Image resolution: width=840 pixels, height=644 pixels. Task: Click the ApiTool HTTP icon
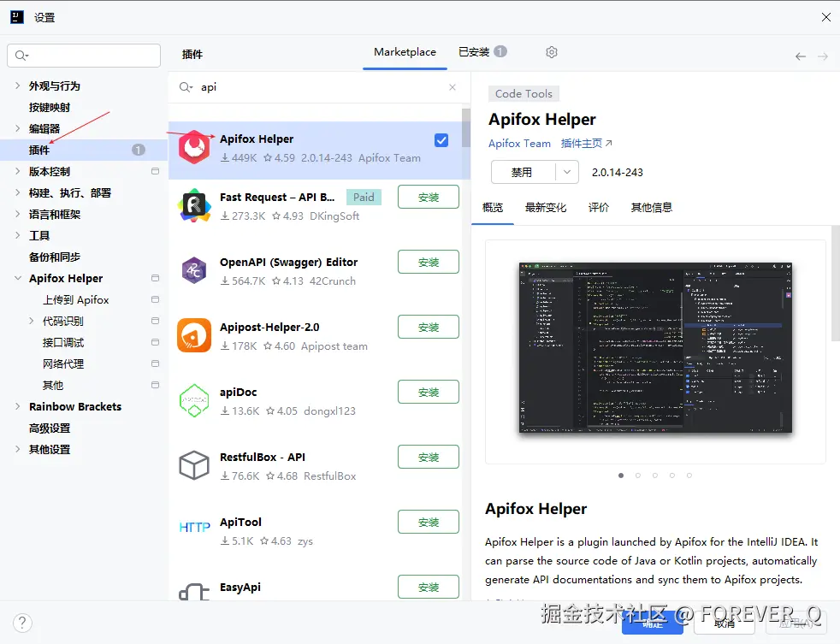[x=194, y=527]
